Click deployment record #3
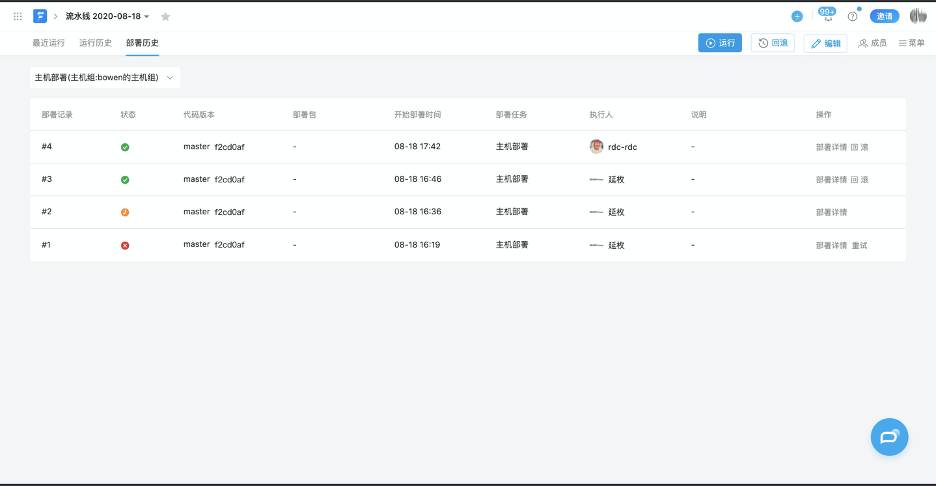The height and width of the screenshot is (486, 936). [47, 179]
